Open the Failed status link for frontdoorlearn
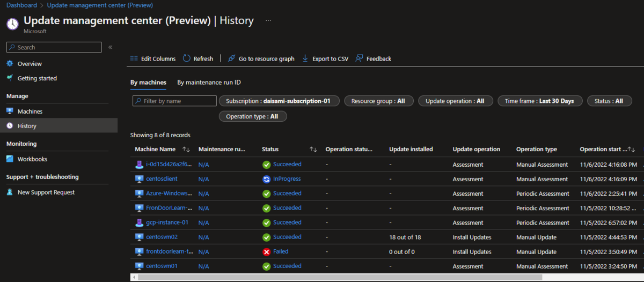 click(x=281, y=251)
